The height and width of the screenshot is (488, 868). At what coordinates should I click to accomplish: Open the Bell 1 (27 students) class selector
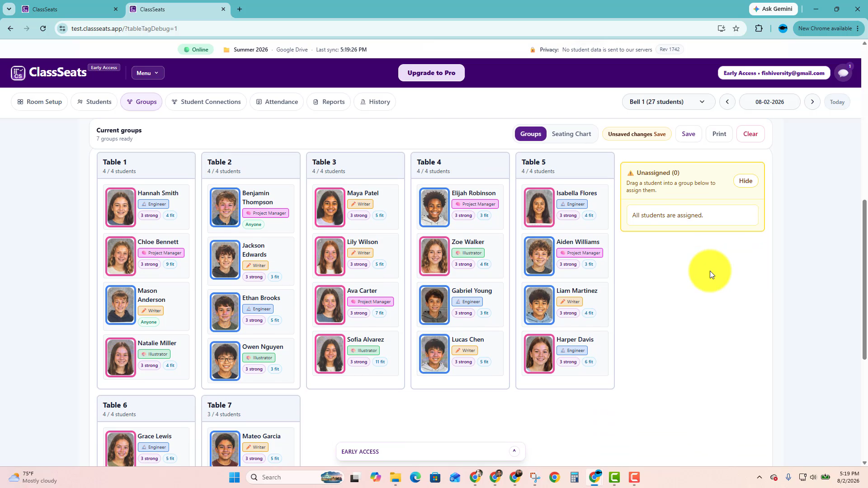(x=668, y=102)
